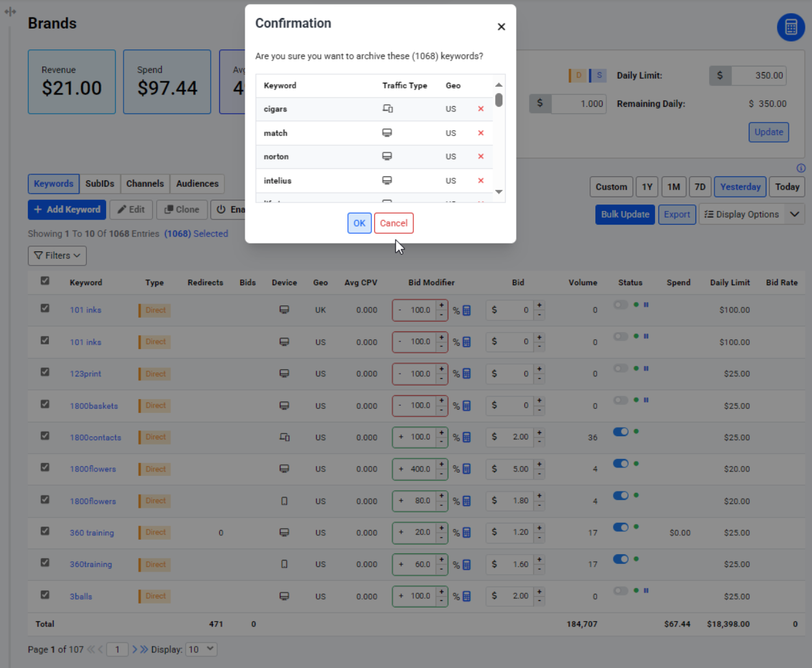Viewport: 812px width, 668px height.
Task: Disable the 360 training status toggle
Action: pos(621,527)
